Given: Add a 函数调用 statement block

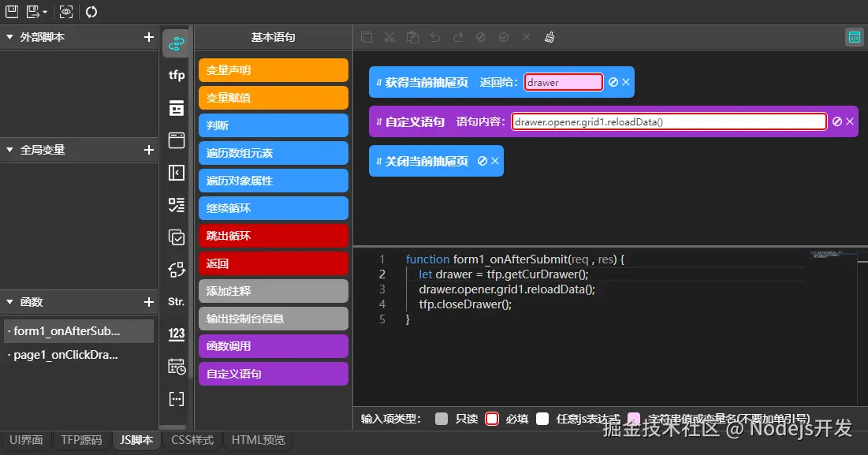Looking at the screenshot, I should 274,346.
